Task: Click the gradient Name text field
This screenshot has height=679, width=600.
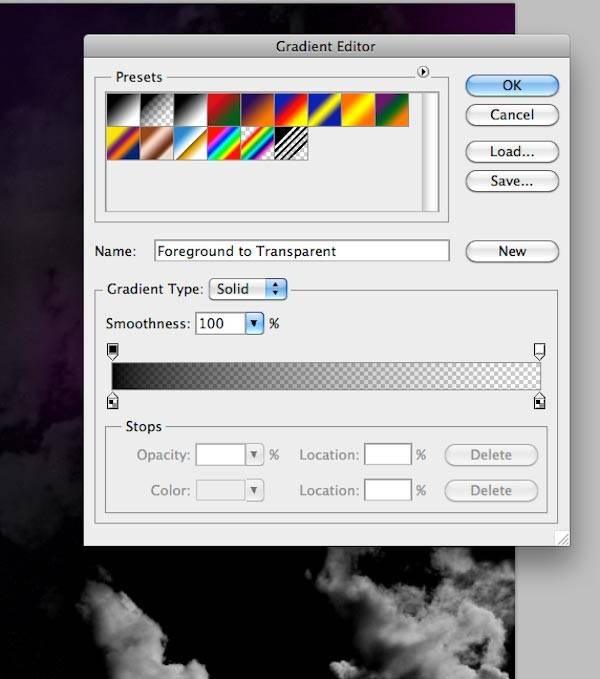Action: click(302, 251)
